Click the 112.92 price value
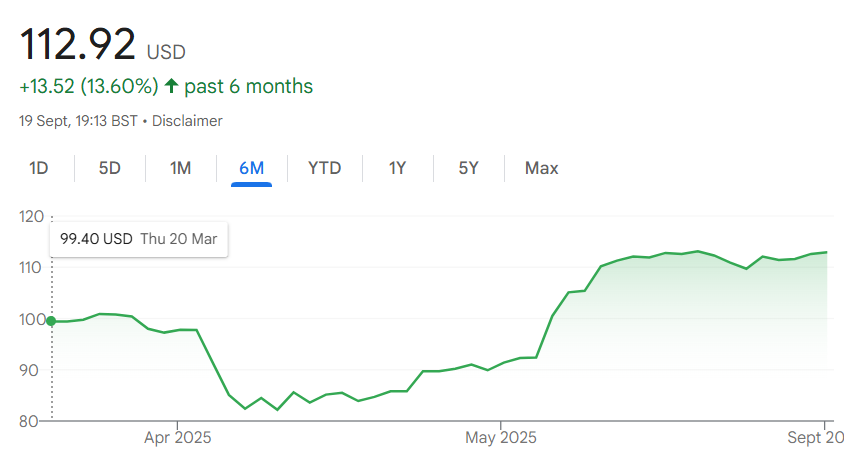 [x=78, y=44]
